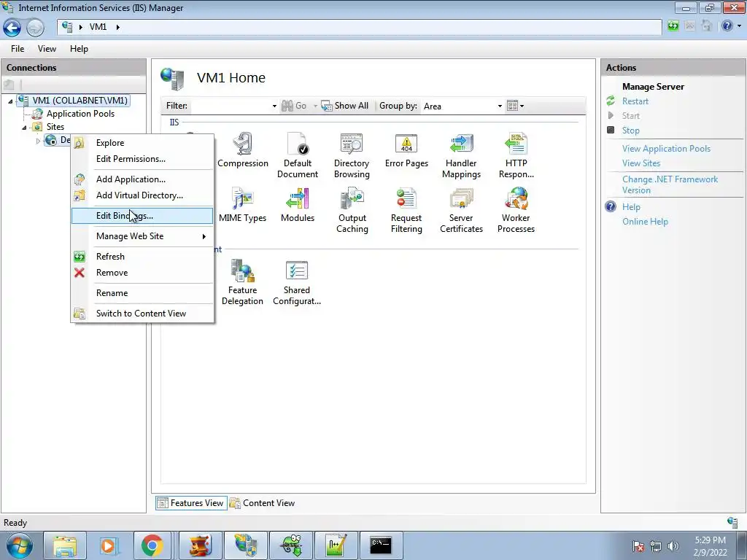Choose Rename from context menu
Screen dimensions: 747x560
pyautogui.click(x=142, y=293)
